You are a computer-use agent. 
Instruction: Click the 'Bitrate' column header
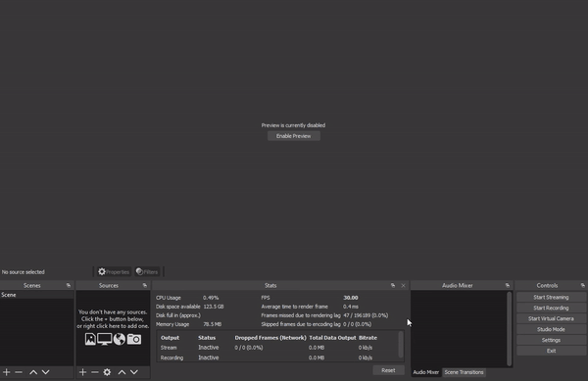pyautogui.click(x=367, y=338)
